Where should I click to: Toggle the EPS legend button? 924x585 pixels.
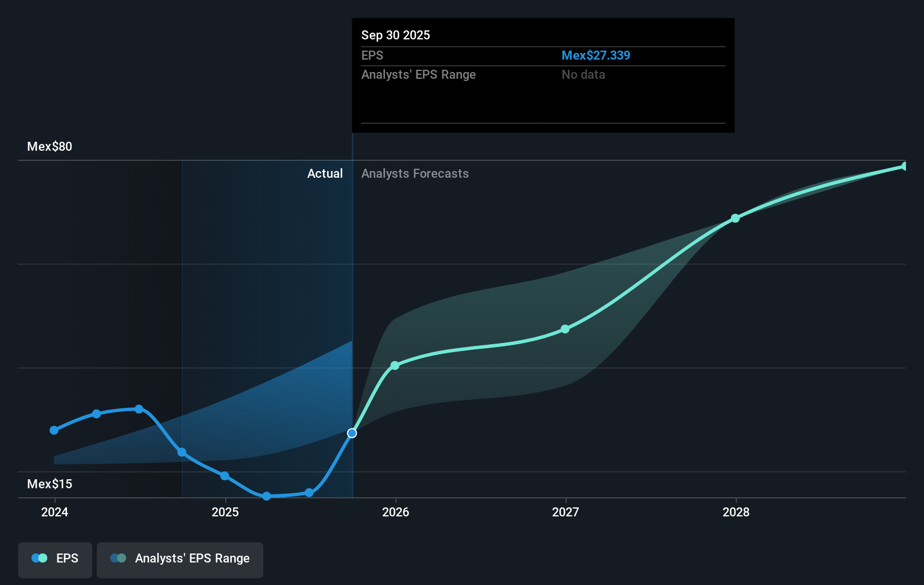55,560
